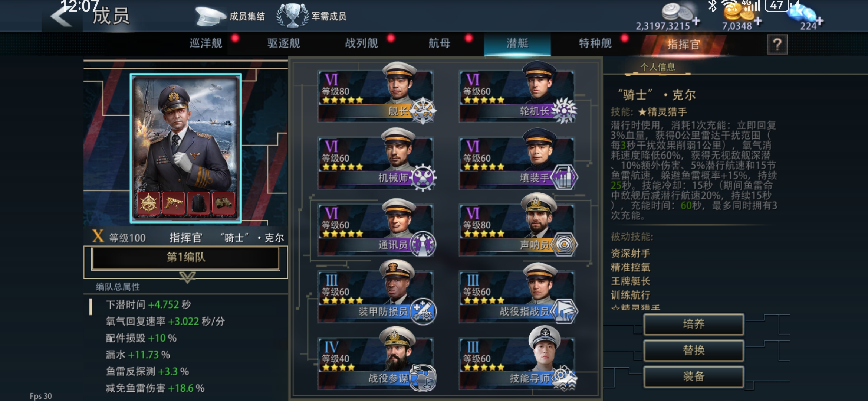
Task: Click the black coat equipment slot
Action: [198, 203]
